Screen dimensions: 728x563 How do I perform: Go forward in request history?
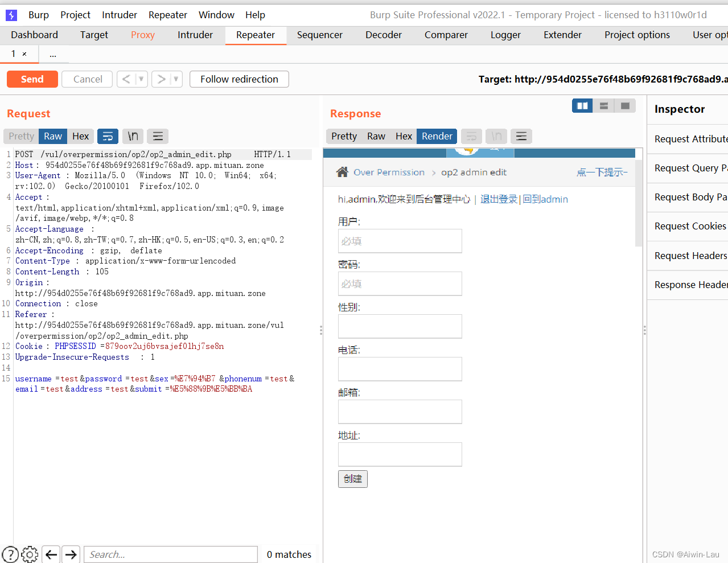click(161, 79)
